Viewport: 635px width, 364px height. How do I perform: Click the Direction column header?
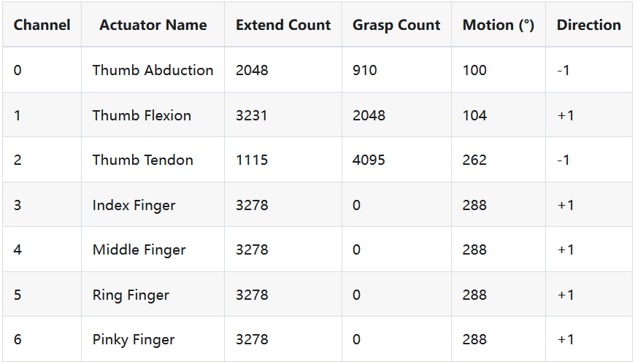pyautogui.click(x=588, y=25)
